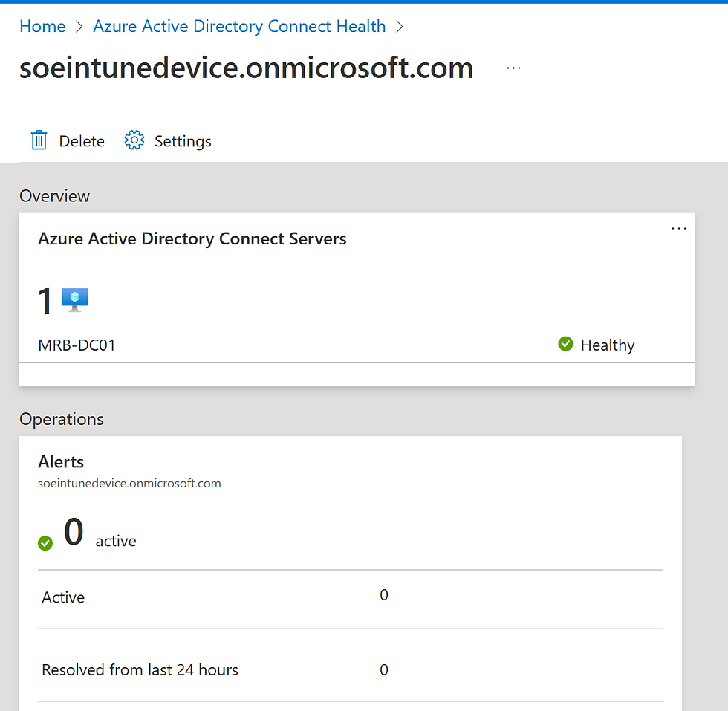Screen dimensions: 728x711
Task: Click the green checkmark next to 0 active alerts
Action: 45,543
